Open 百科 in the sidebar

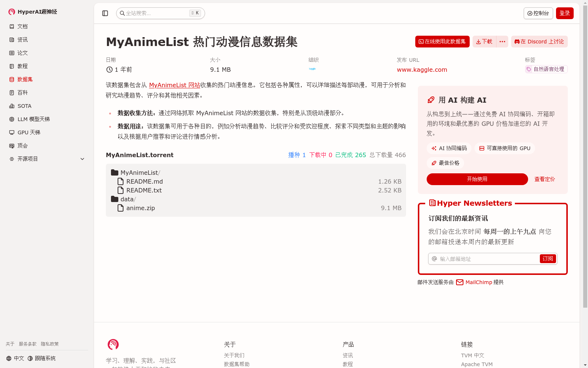[47, 93]
